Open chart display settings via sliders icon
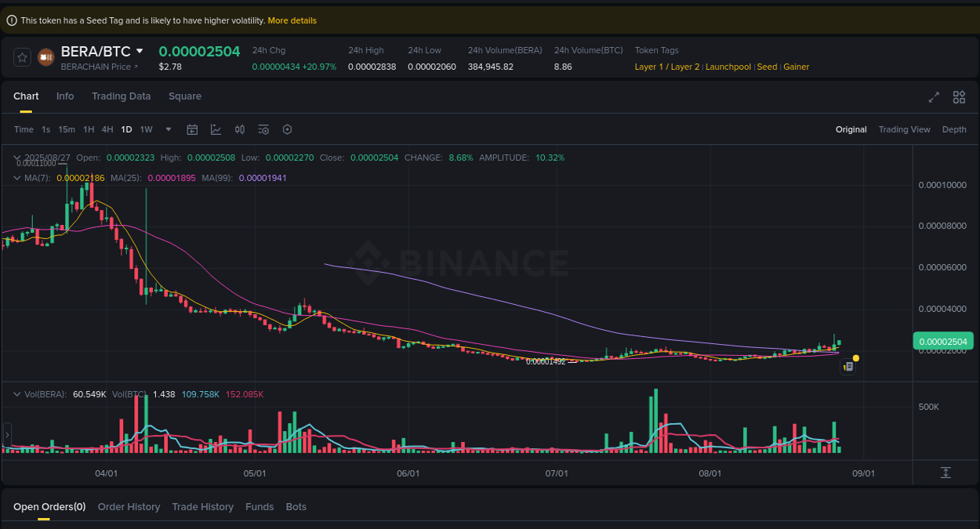 [x=263, y=129]
